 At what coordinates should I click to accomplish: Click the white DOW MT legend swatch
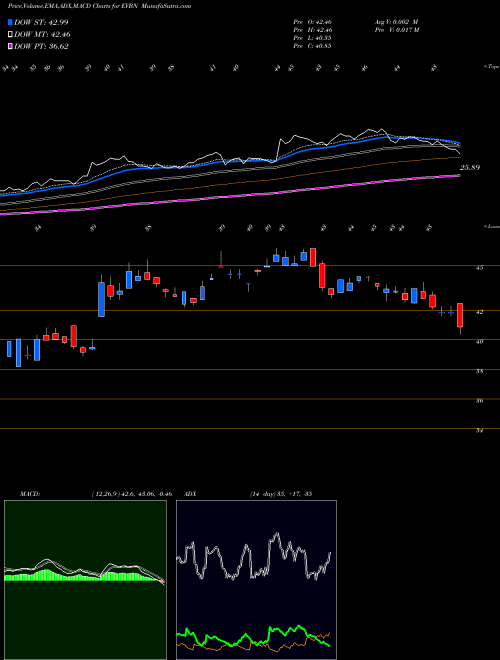pyautogui.click(x=11, y=35)
